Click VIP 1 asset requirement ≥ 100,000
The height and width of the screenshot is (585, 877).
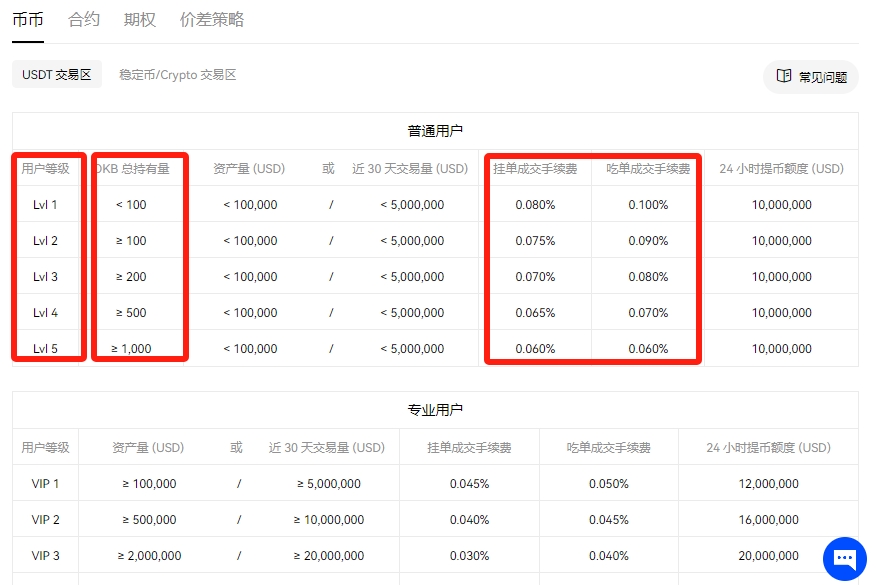pos(149,484)
